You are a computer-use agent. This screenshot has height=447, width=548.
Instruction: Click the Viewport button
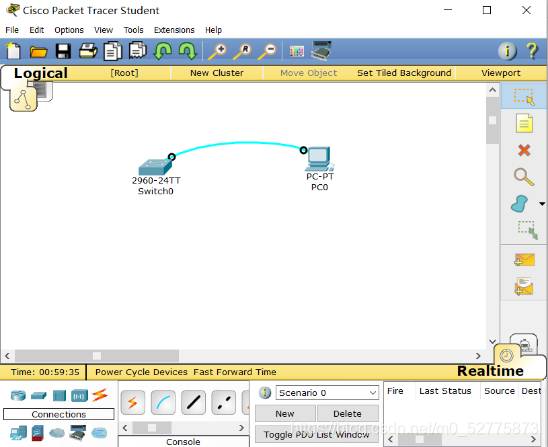501,73
